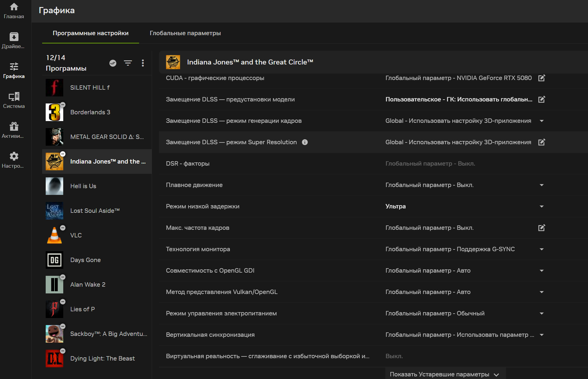Screen dimensions: 588x379
Task: Toggle the checkmark badge beside Программы
Action: (x=113, y=63)
